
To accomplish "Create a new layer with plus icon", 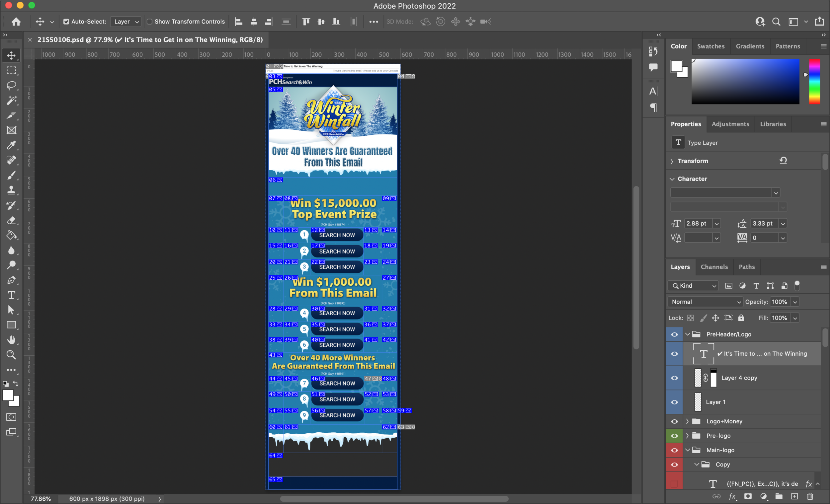I will click(794, 496).
